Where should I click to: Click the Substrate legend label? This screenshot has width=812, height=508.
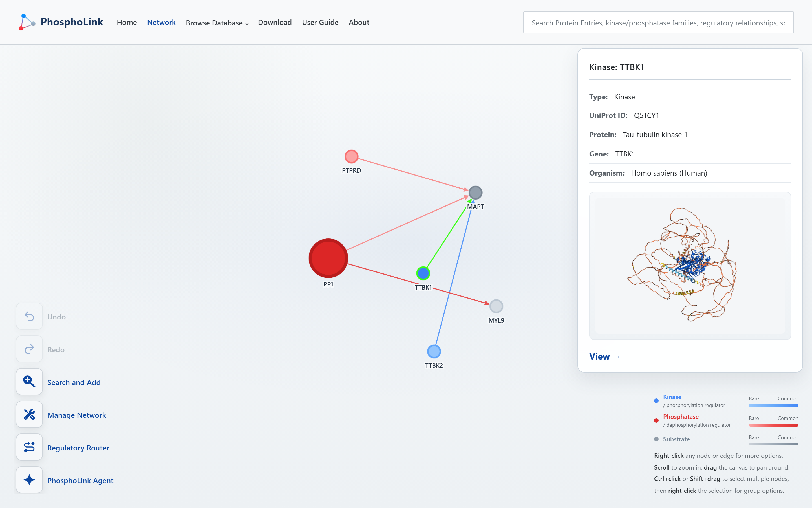pos(676,439)
